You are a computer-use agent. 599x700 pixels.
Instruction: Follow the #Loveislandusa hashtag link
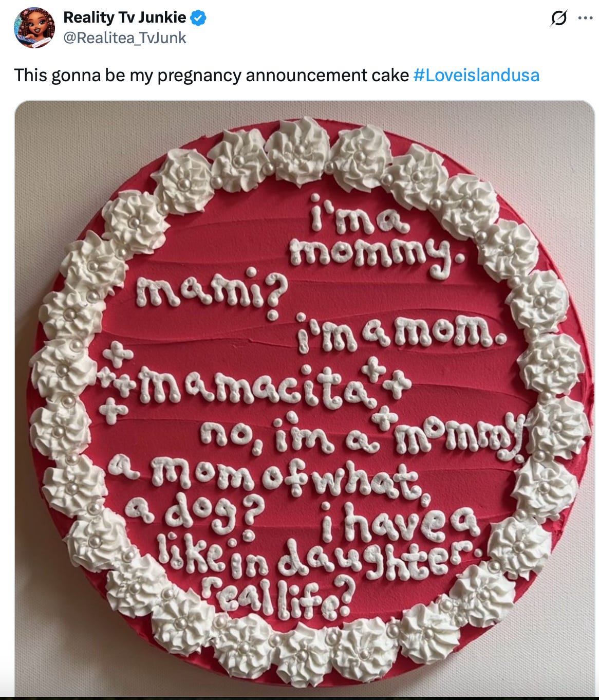point(476,75)
